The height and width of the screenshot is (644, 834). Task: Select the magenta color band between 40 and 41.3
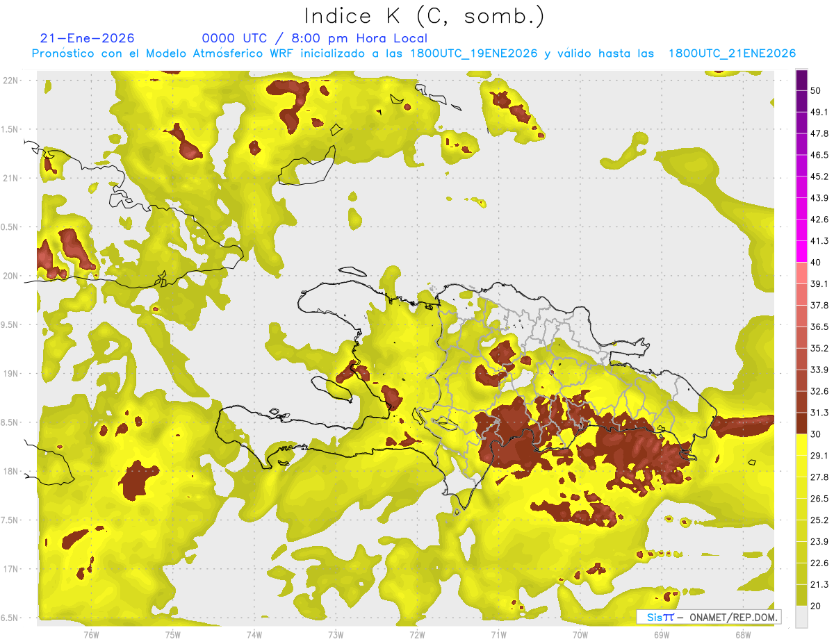point(802,251)
